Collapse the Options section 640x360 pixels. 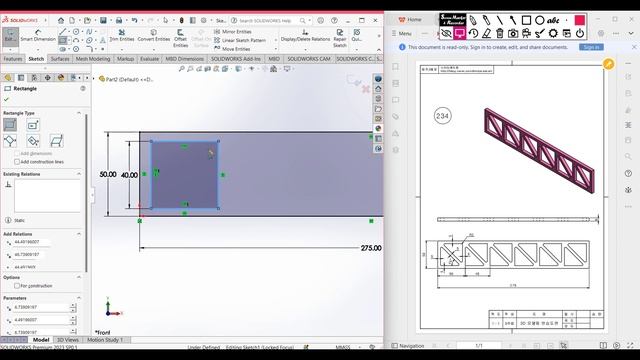click(x=79, y=277)
